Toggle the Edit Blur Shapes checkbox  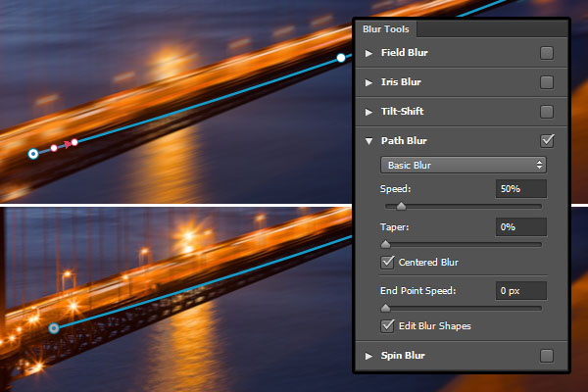tap(387, 325)
